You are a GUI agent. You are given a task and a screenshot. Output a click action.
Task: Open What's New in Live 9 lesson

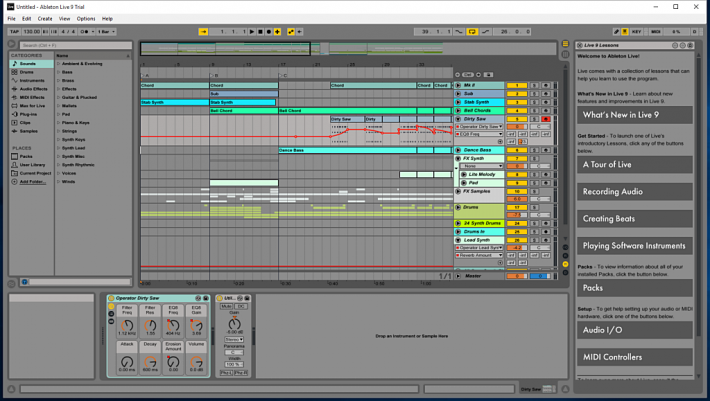coord(635,115)
